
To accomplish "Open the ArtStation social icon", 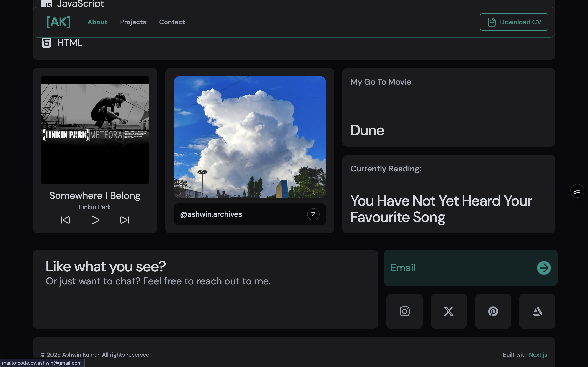I will (x=537, y=311).
